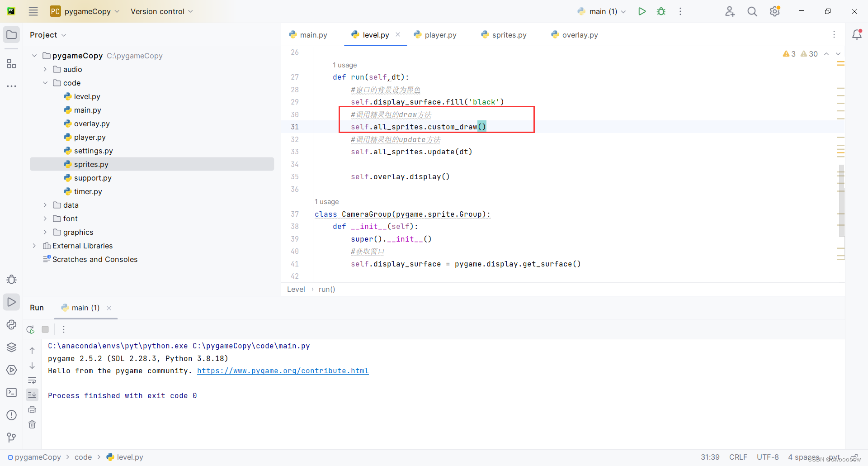The width and height of the screenshot is (868, 466).
Task: Click CRLF line separator in status bar
Action: click(738, 457)
